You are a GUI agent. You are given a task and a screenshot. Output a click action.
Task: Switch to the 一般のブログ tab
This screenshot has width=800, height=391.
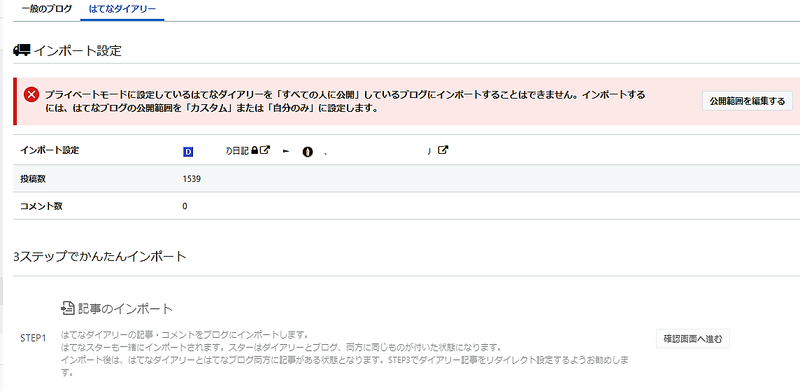pyautogui.click(x=47, y=9)
